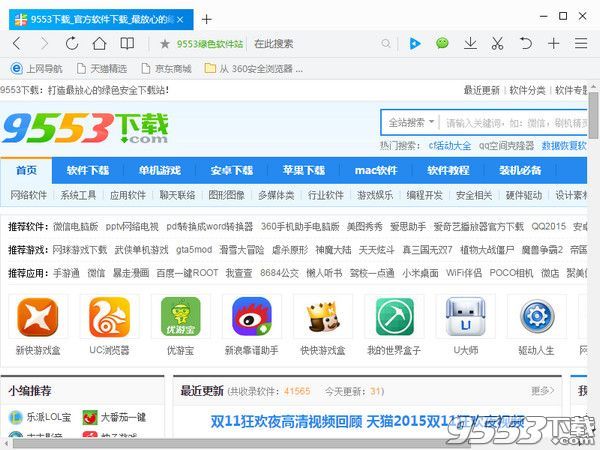Go back with the back arrow

[x=16, y=44]
